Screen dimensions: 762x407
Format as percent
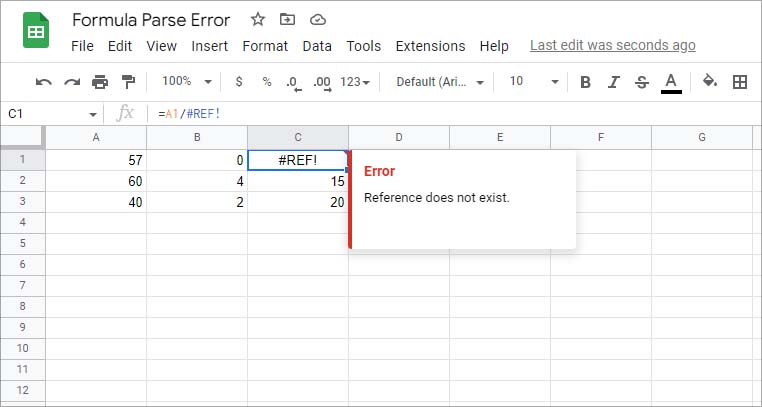(x=267, y=82)
